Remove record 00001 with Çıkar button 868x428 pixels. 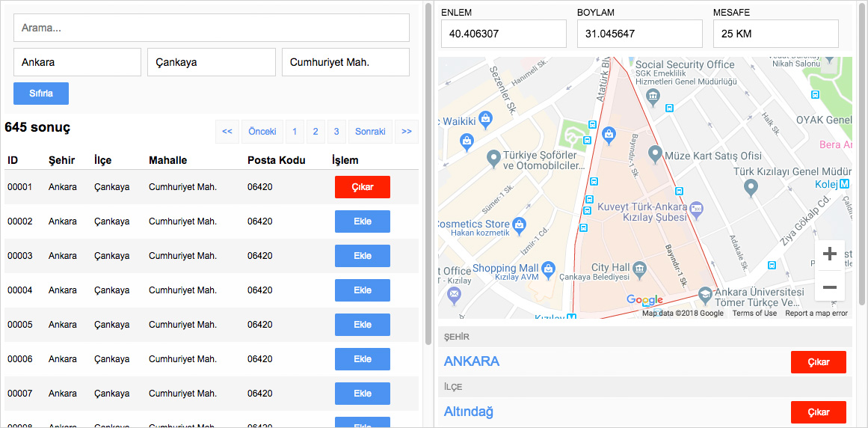tap(363, 187)
